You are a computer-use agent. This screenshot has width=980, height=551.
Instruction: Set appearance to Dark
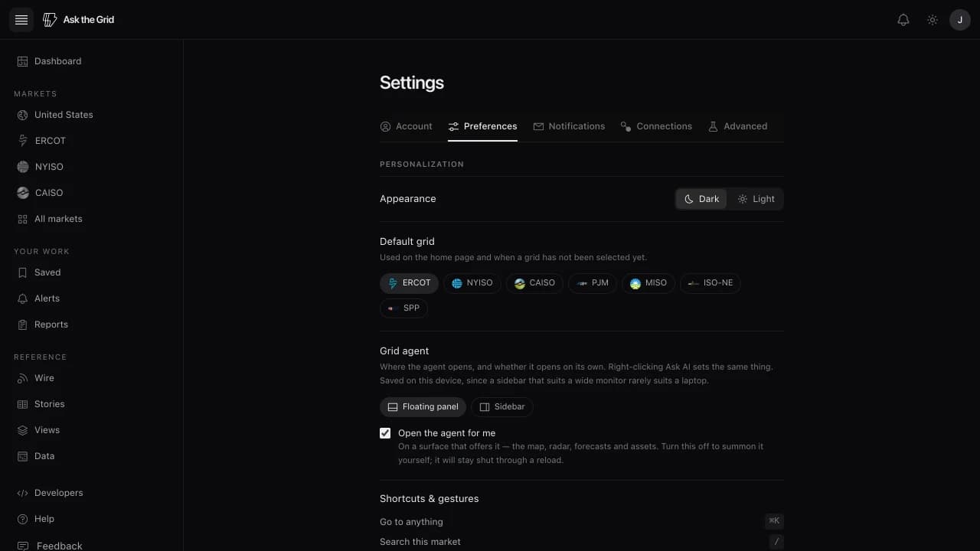tap(701, 199)
